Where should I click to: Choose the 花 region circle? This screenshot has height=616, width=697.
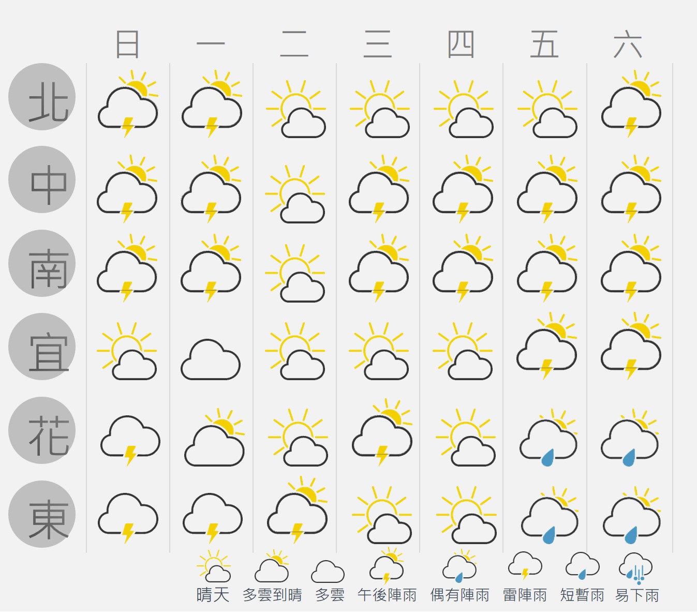pyautogui.click(x=42, y=430)
